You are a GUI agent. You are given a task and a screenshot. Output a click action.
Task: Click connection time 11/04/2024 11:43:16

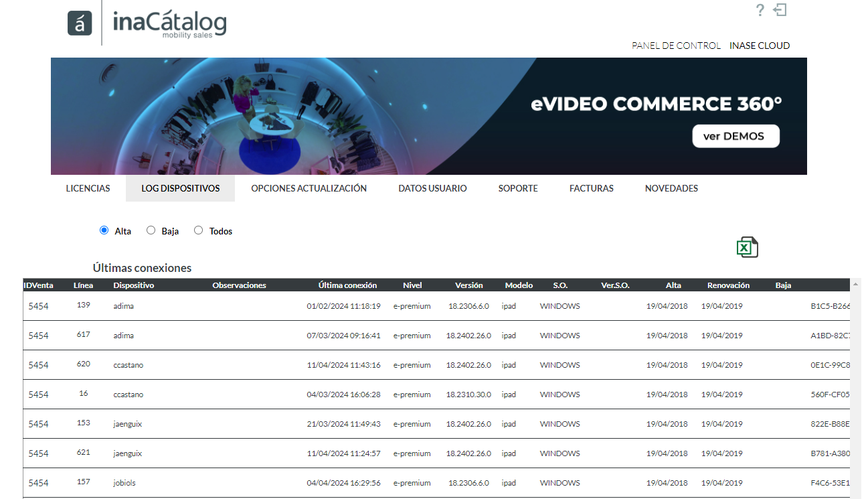pos(343,365)
